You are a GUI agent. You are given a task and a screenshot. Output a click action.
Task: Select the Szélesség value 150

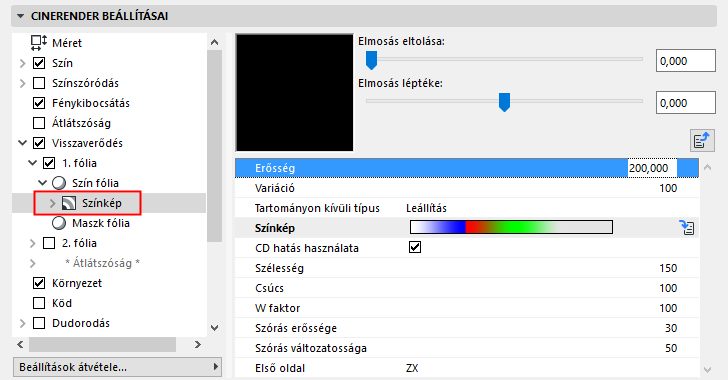[x=668, y=268]
